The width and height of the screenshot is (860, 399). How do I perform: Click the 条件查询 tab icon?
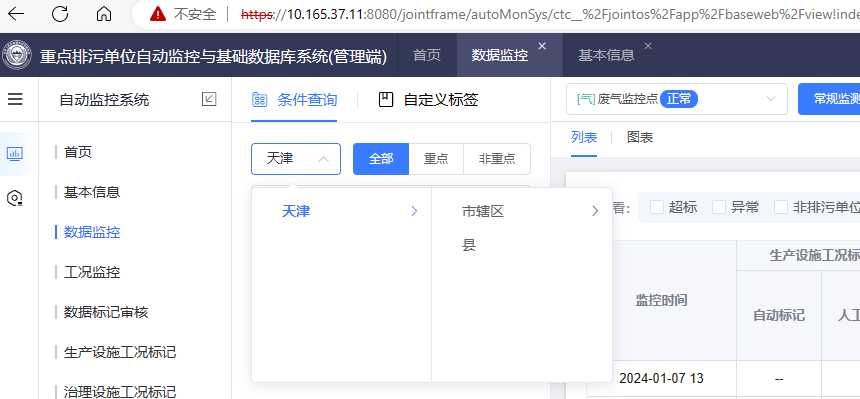point(259,100)
